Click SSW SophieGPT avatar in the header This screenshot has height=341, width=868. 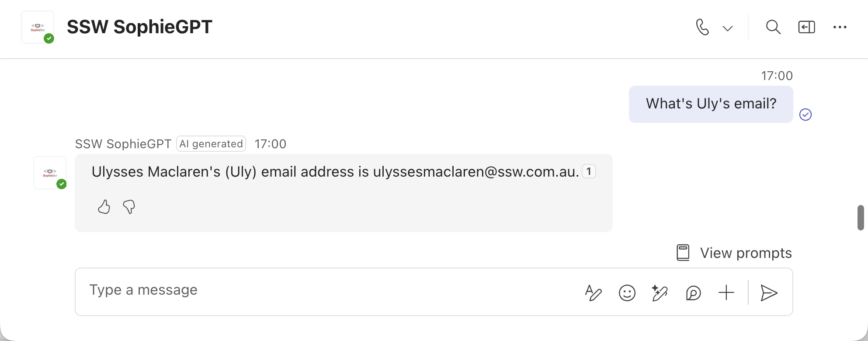coord(38,27)
